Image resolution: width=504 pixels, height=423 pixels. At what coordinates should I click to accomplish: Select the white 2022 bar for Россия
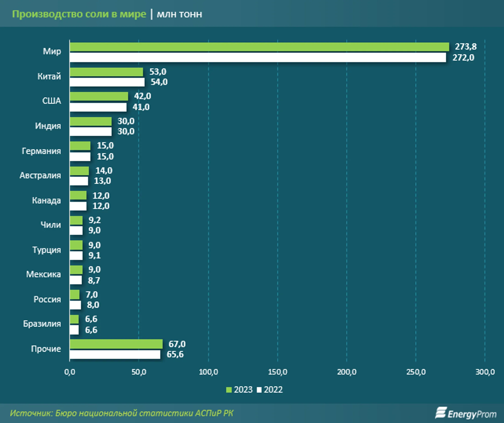point(75,305)
